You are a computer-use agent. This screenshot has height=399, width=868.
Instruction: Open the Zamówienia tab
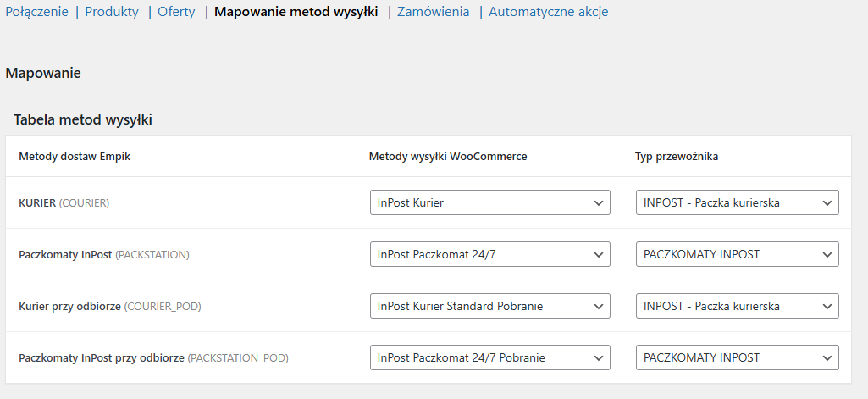pos(433,12)
